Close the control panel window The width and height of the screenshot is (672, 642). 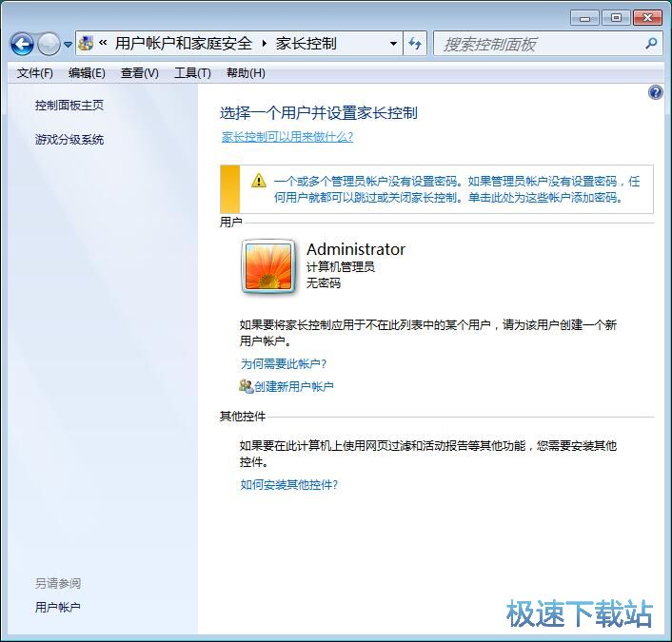pyautogui.click(x=647, y=18)
